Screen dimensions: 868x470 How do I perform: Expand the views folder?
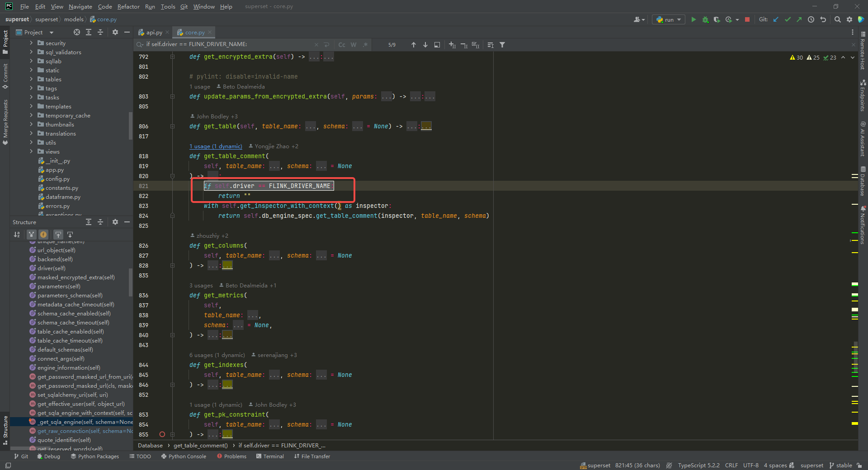(x=31, y=151)
